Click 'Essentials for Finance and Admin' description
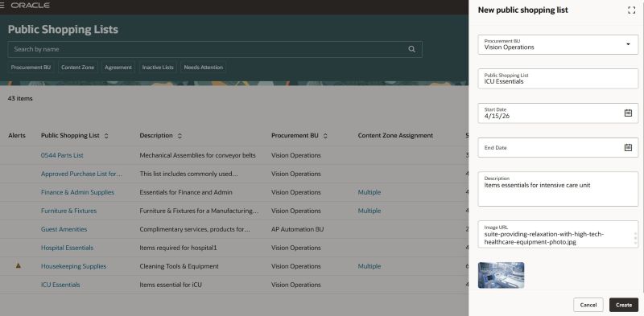This screenshot has width=644, height=316. [186, 192]
